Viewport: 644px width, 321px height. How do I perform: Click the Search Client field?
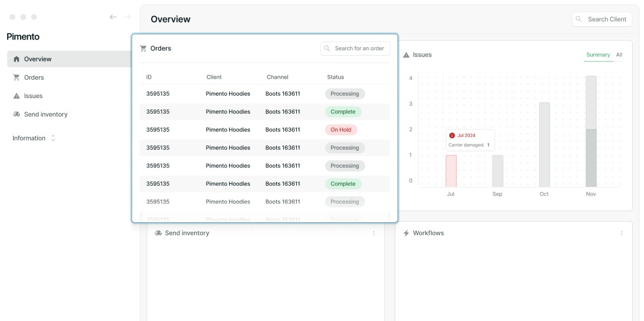tap(602, 20)
